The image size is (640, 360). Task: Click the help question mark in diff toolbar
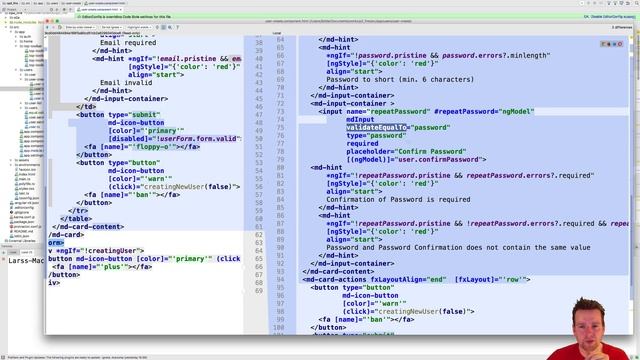point(178,27)
